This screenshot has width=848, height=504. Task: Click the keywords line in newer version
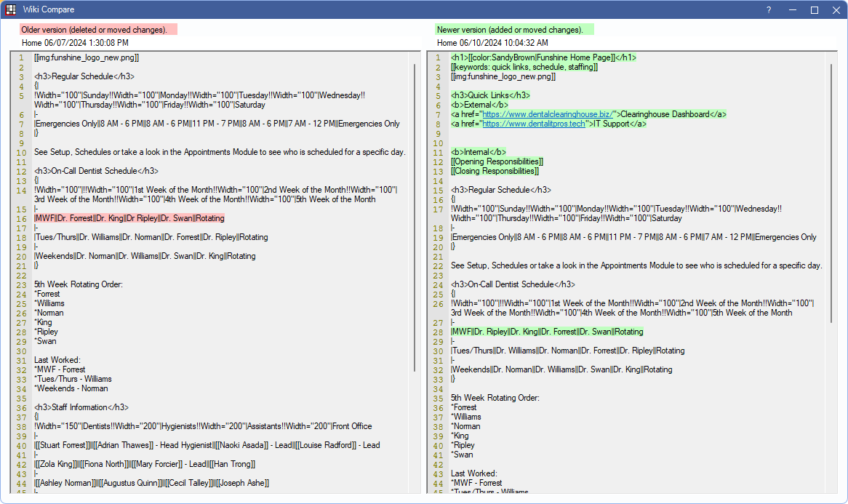click(524, 67)
